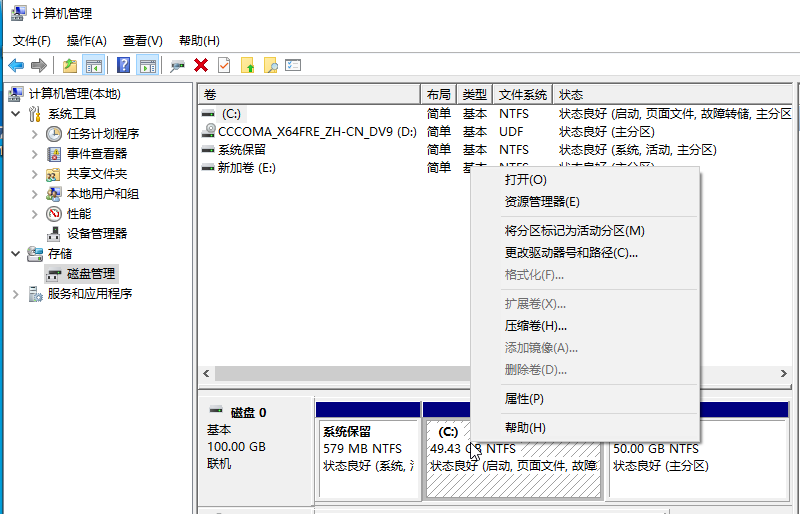Open the 操作(A) menu

coord(87,41)
